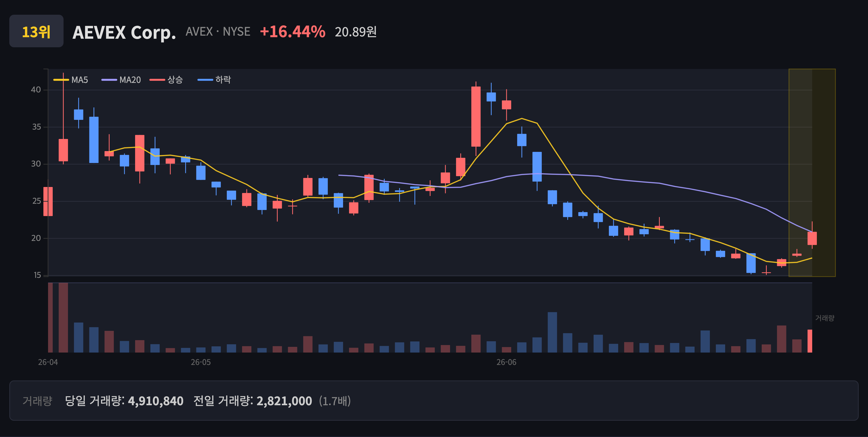
Task: Click the 거래량 label beside volume chart
Action: [x=825, y=318]
